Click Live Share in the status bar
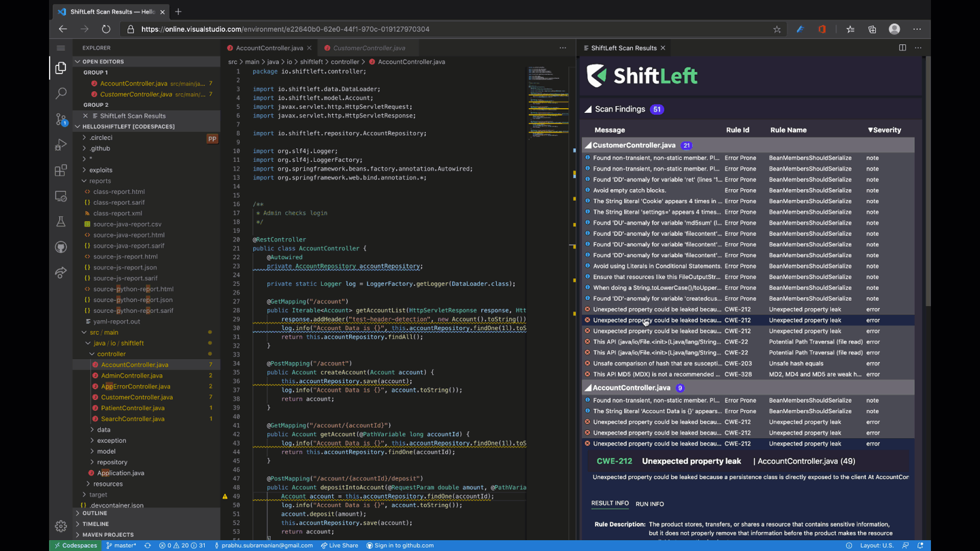This screenshot has width=980, height=551. (x=340, y=546)
